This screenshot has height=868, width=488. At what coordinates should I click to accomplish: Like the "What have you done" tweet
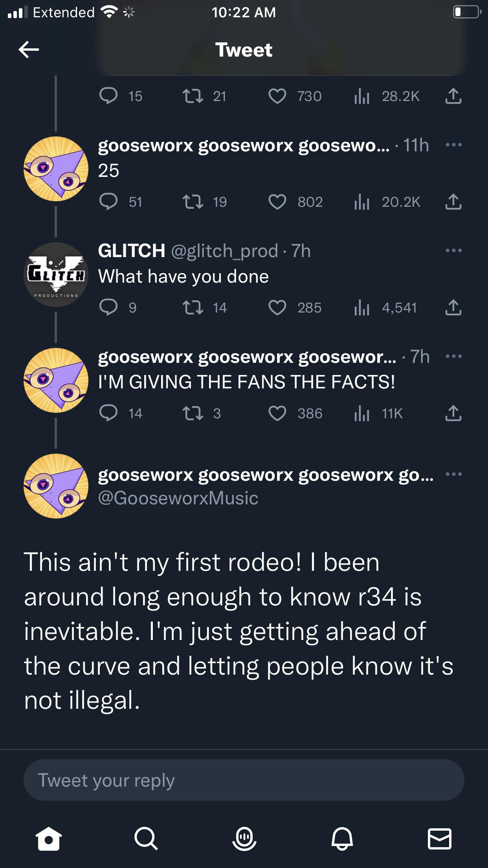277,307
